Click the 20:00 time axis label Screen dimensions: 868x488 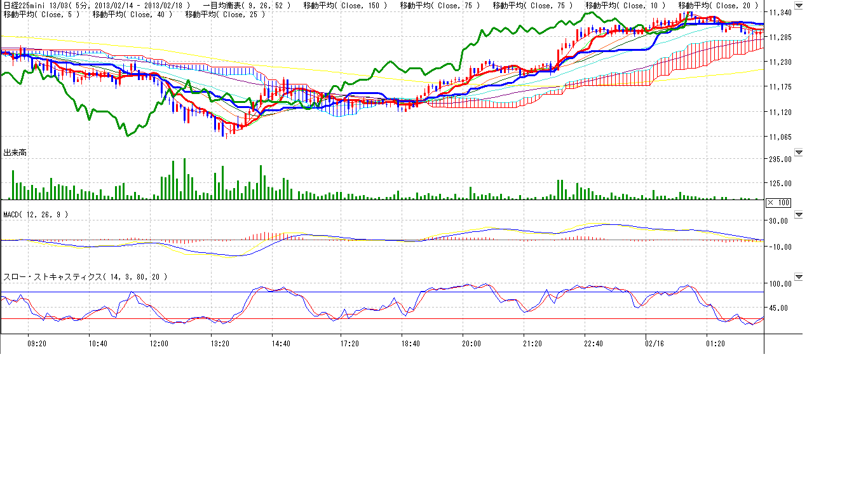pyautogui.click(x=471, y=344)
